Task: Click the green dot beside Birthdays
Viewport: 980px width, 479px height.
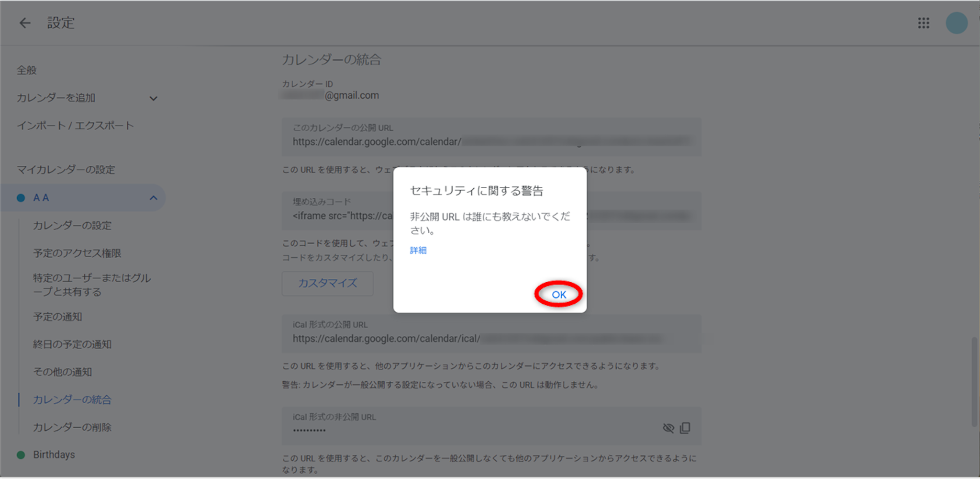Action: [21, 455]
